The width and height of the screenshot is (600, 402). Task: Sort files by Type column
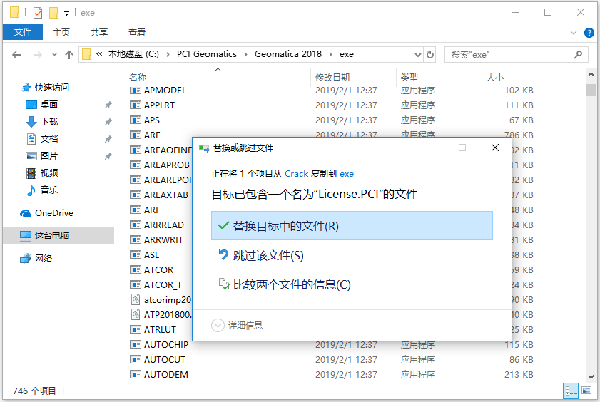409,77
